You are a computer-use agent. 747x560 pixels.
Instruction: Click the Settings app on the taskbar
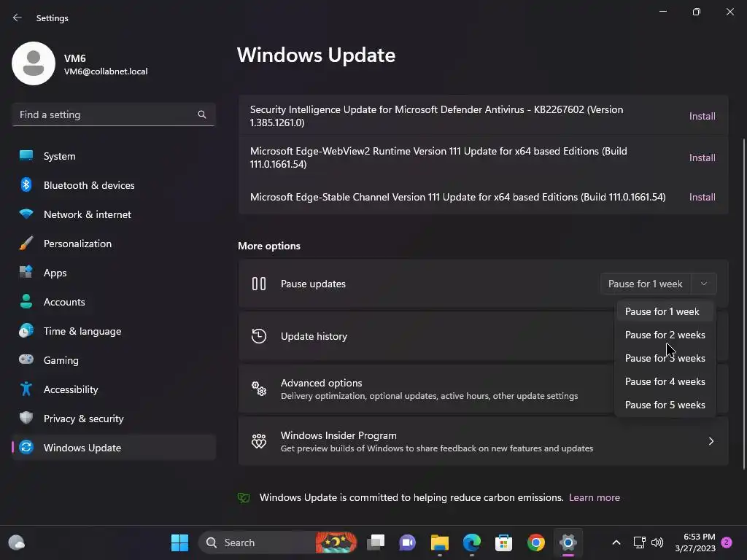568,542
